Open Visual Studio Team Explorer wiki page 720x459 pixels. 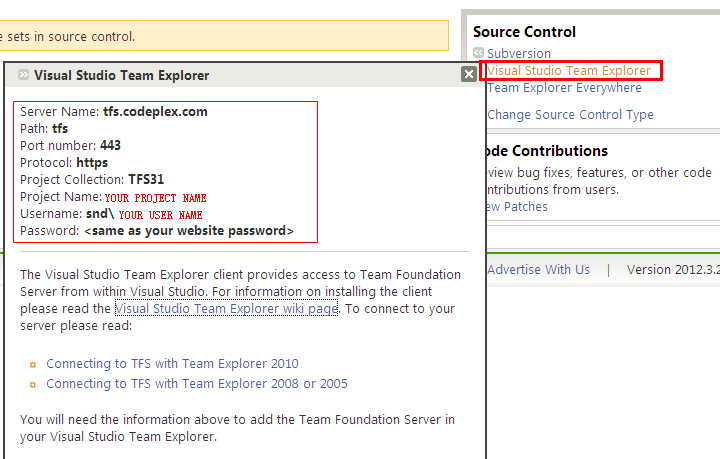coord(226,308)
